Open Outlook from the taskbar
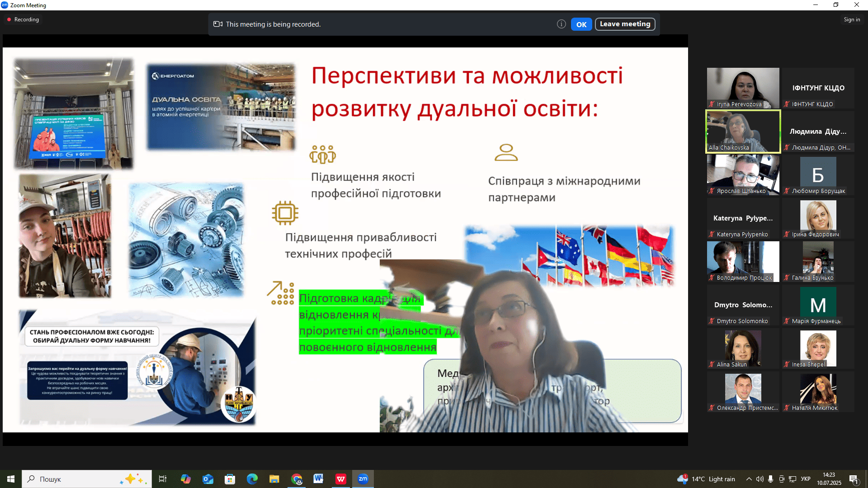Viewport: 868px width, 488px height. click(208, 479)
